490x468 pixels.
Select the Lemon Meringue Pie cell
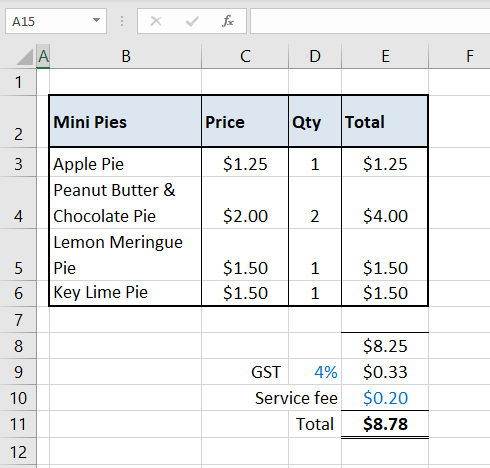point(125,255)
